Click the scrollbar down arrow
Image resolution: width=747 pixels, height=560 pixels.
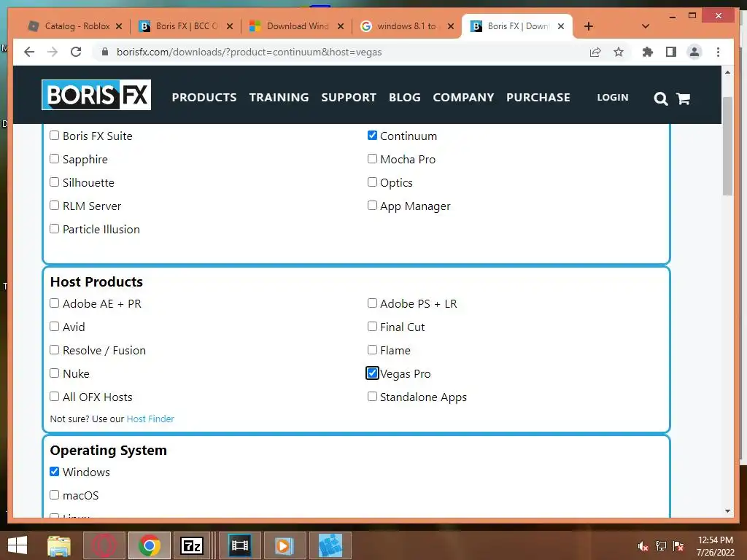point(727,511)
